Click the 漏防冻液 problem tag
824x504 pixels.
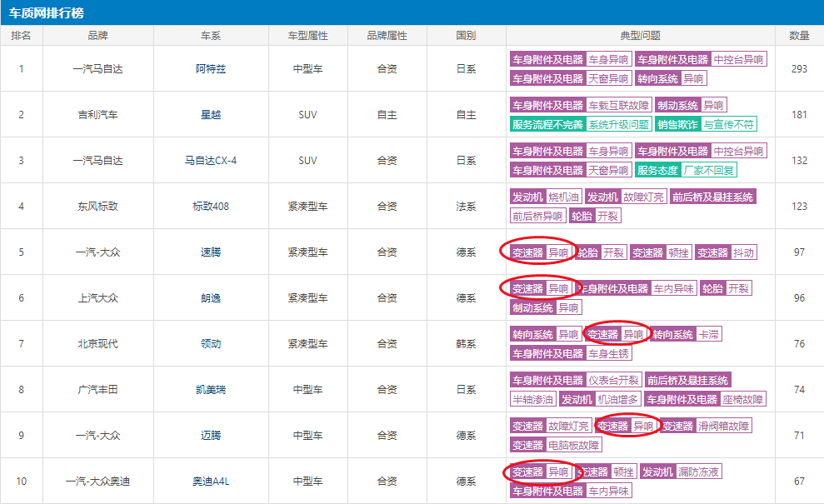pos(698,472)
